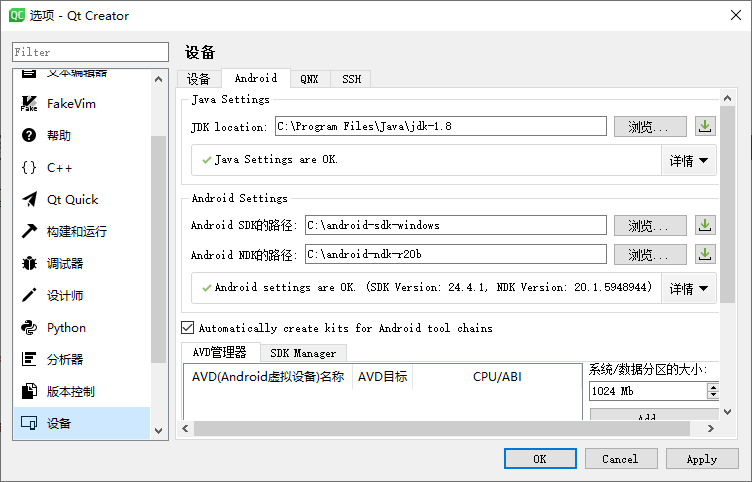Decrease partition size with down stepper arrow

click(713, 395)
